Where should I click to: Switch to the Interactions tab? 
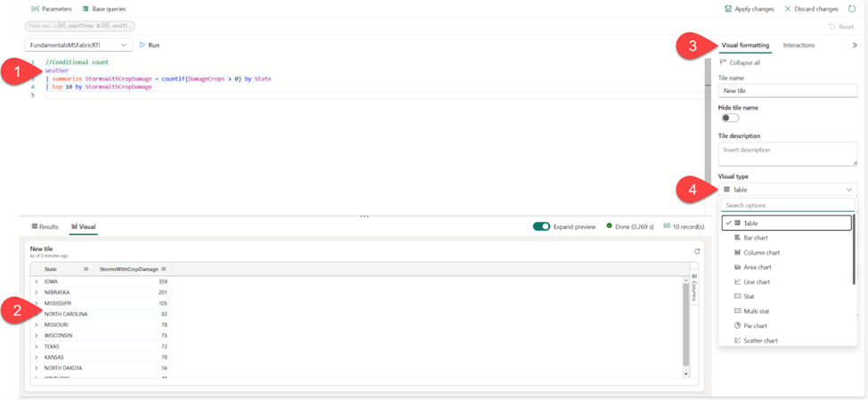pos(799,45)
